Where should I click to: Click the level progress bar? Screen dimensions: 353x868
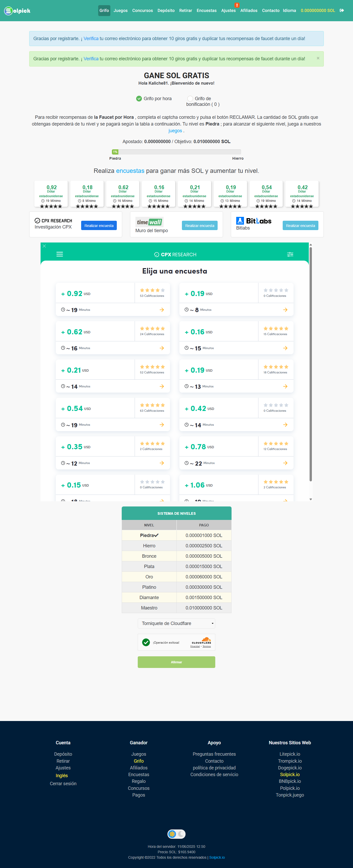pyautogui.click(x=176, y=152)
